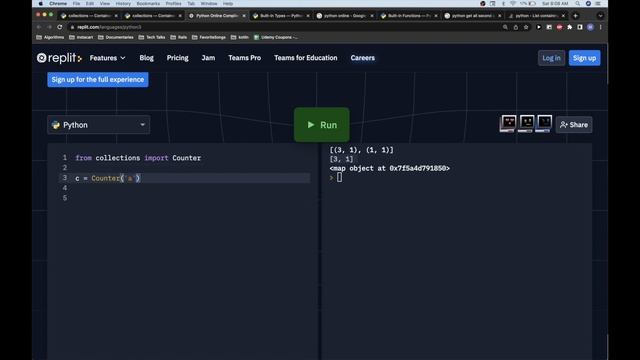Click into the code editor at line 3
Screen dimensions: 640x360
[x=192, y=178]
